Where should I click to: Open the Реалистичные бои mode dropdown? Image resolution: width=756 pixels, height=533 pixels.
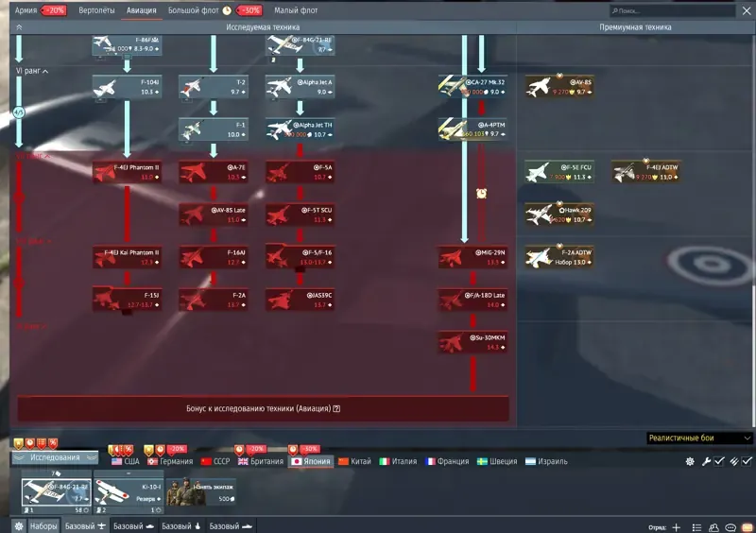coord(698,438)
